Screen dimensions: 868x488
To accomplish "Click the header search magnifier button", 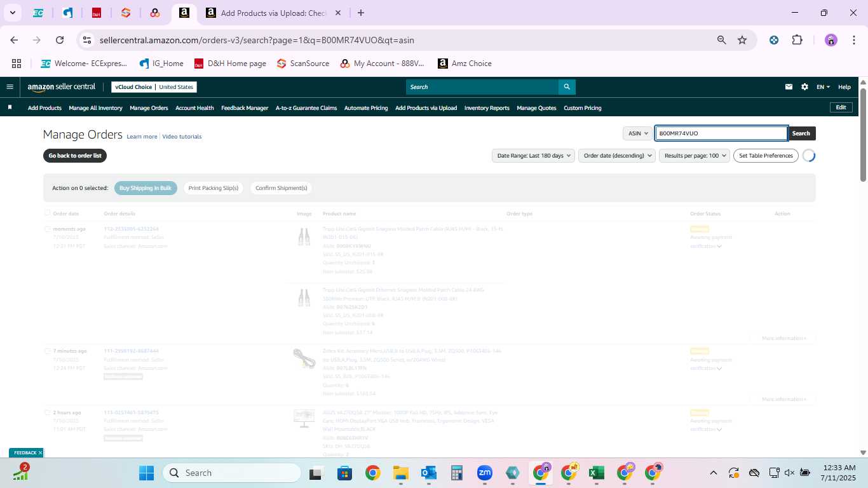I will point(567,87).
